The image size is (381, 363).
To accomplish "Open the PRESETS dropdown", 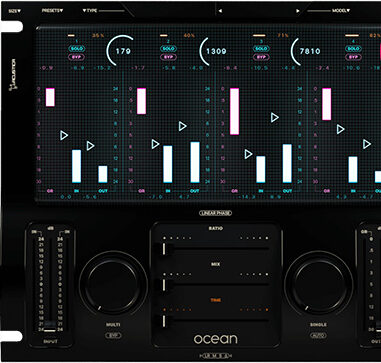I will (52, 11).
